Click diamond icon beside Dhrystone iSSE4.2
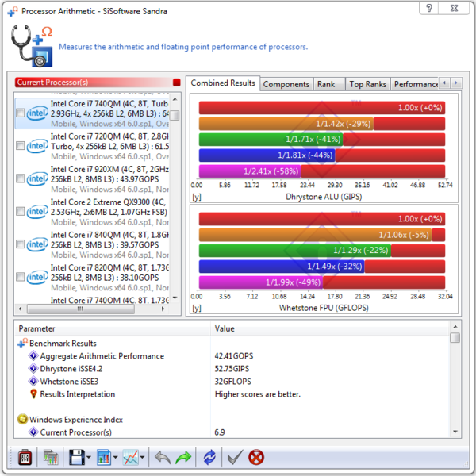 click(x=33, y=368)
